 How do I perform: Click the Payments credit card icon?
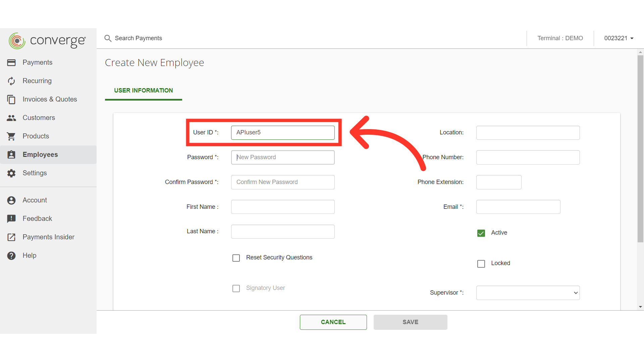pyautogui.click(x=11, y=63)
